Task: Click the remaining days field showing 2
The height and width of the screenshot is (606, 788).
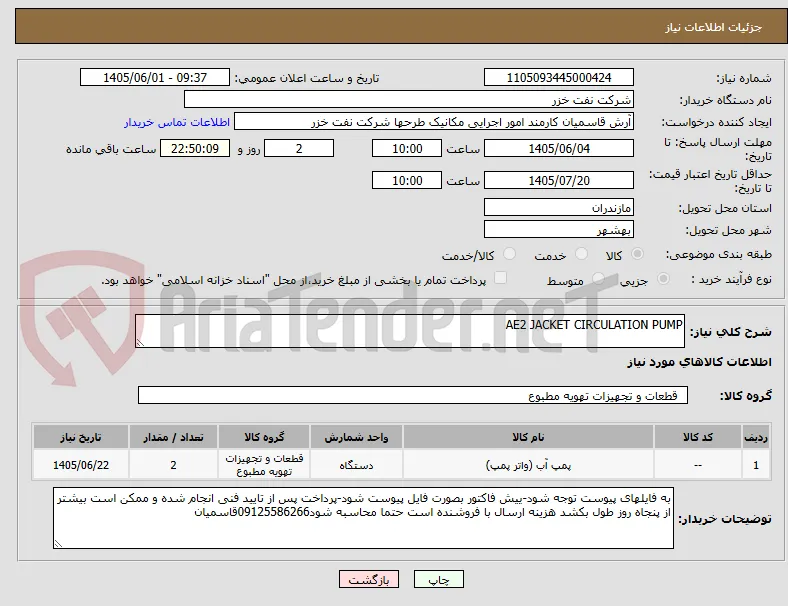Action: pyautogui.click(x=299, y=148)
